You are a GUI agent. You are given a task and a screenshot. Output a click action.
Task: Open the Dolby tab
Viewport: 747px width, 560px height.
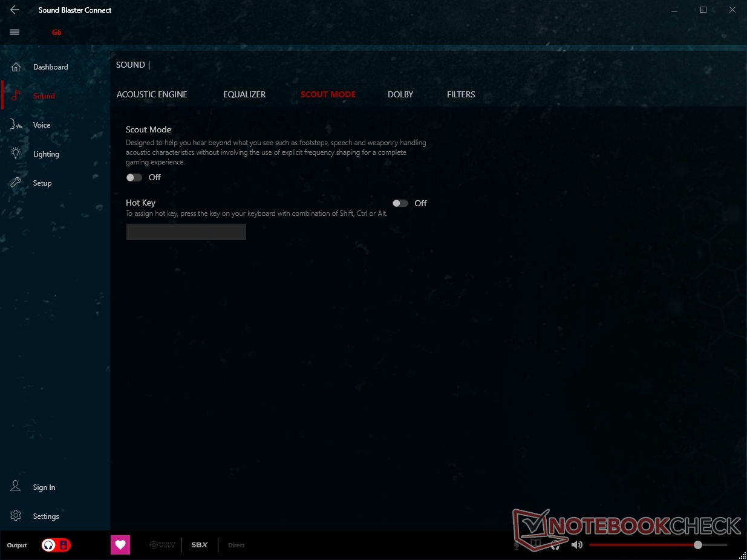click(400, 94)
